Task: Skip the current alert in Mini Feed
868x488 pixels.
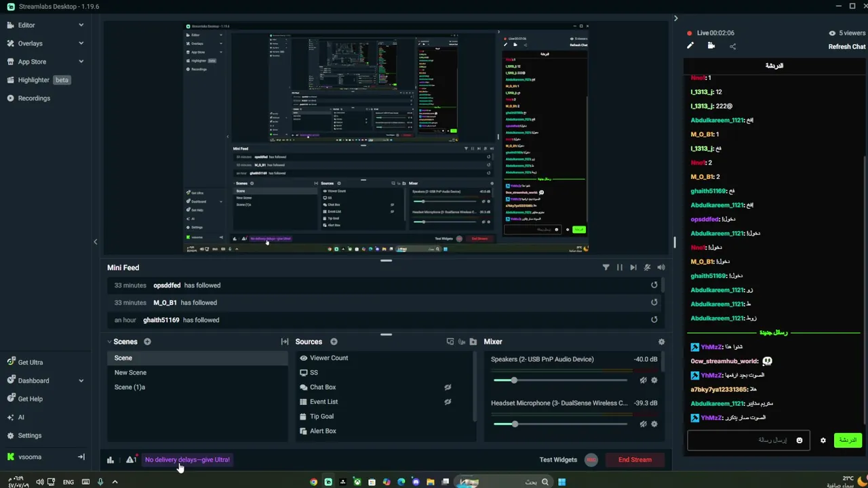Action: click(633, 268)
